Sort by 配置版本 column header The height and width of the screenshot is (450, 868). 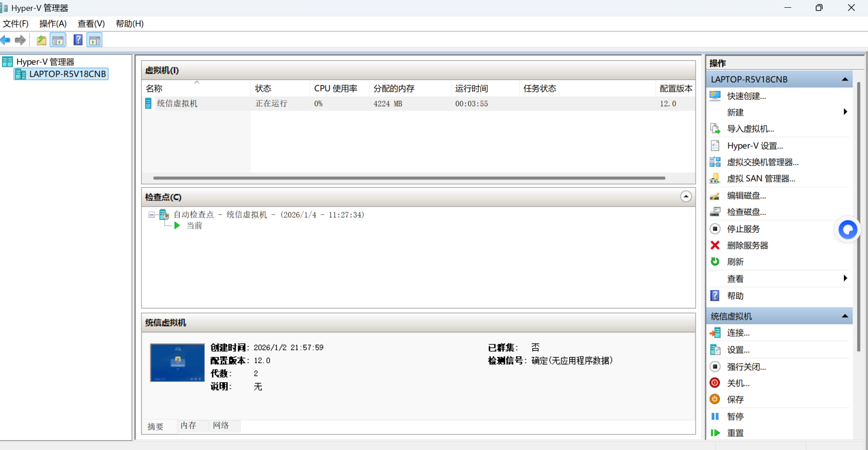[x=676, y=88]
